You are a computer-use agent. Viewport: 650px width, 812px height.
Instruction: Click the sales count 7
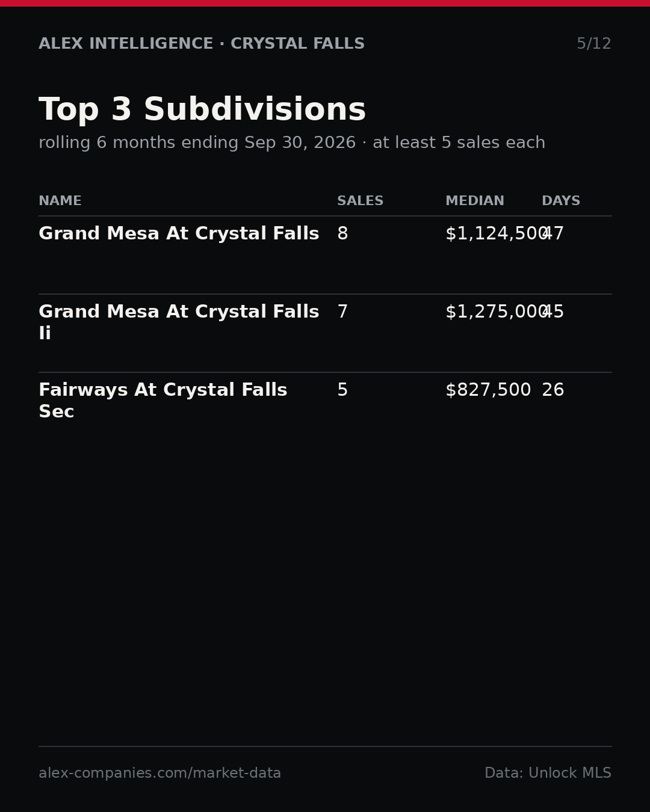click(342, 312)
